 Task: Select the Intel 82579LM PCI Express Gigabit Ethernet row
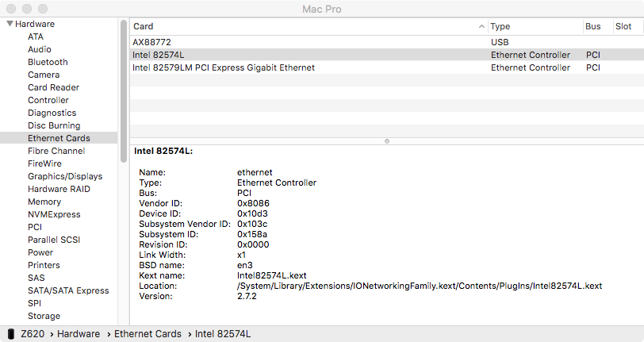[x=387, y=67]
